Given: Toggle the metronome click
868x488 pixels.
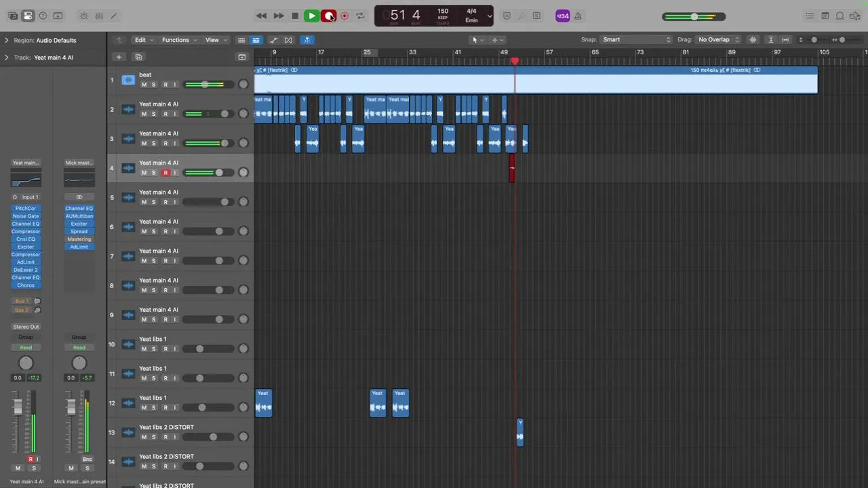Looking at the screenshot, I should 578,16.
